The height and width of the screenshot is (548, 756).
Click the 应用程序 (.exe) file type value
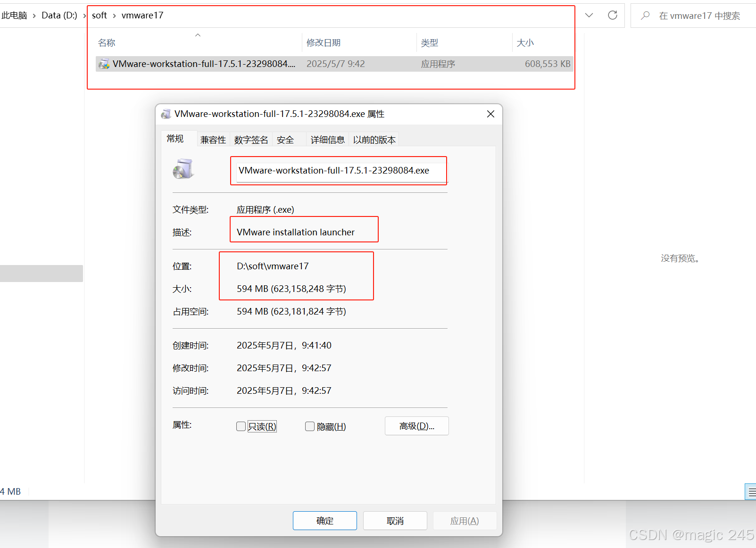click(266, 209)
